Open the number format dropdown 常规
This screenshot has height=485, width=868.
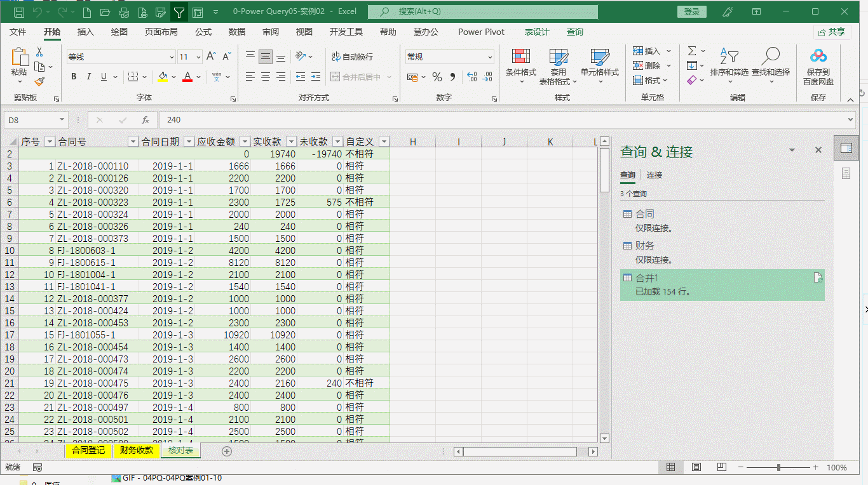(490, 57)
